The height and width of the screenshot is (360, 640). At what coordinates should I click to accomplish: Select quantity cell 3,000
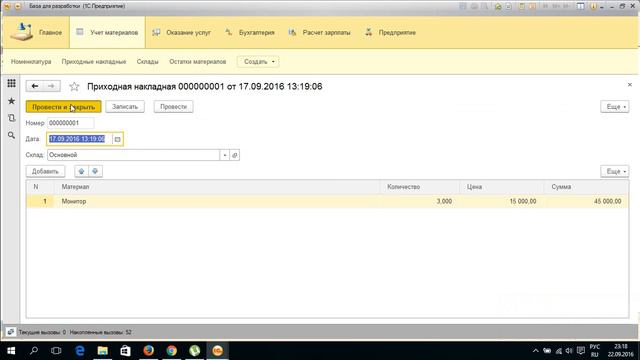[x=420, y=201]
